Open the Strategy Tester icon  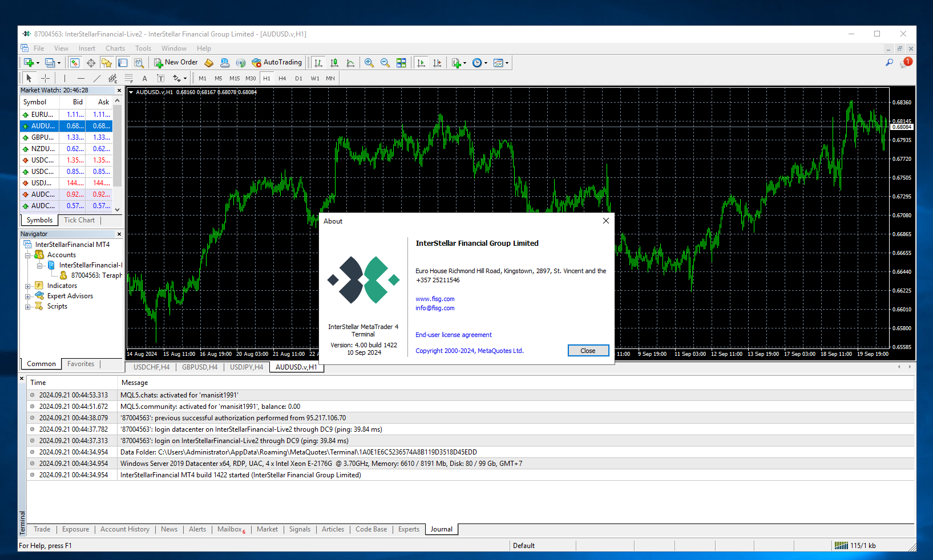(x=139, y=63)
